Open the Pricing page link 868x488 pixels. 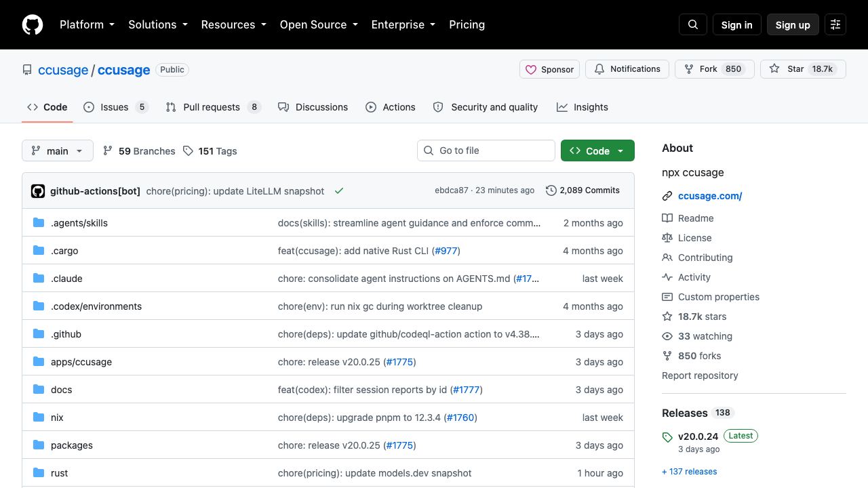(467, 24)
